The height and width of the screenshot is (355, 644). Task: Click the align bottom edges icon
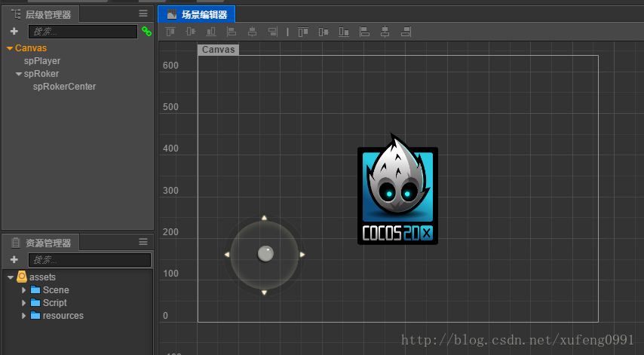coord(211,32)
